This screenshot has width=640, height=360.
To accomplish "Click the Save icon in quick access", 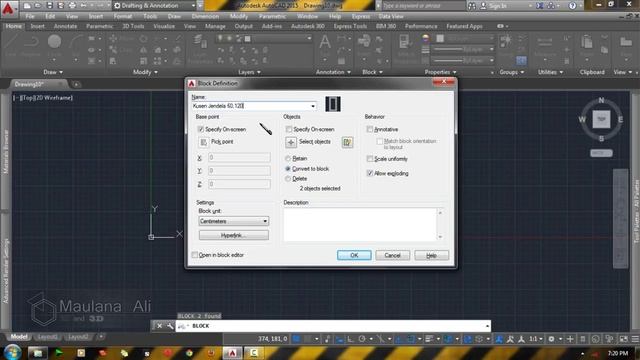I will pos(49,6).
